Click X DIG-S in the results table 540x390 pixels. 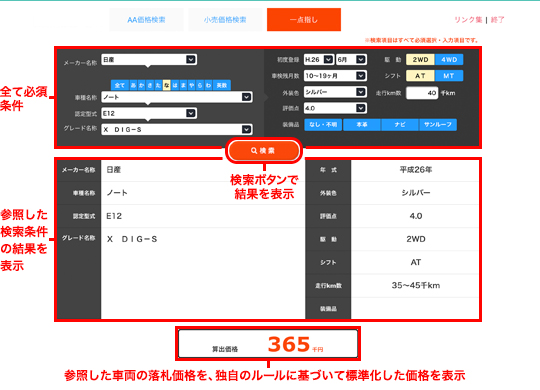[x=132, y=239]
